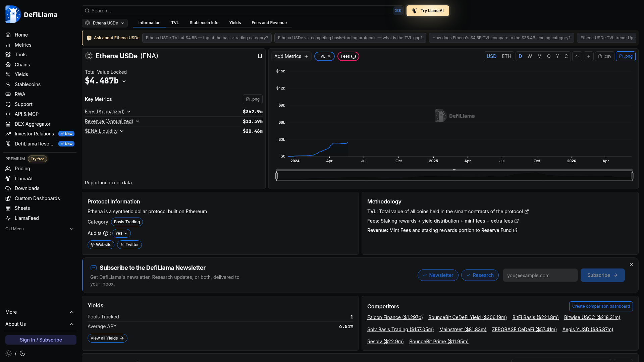Click Try LlamaAI button

coord(428,11)
